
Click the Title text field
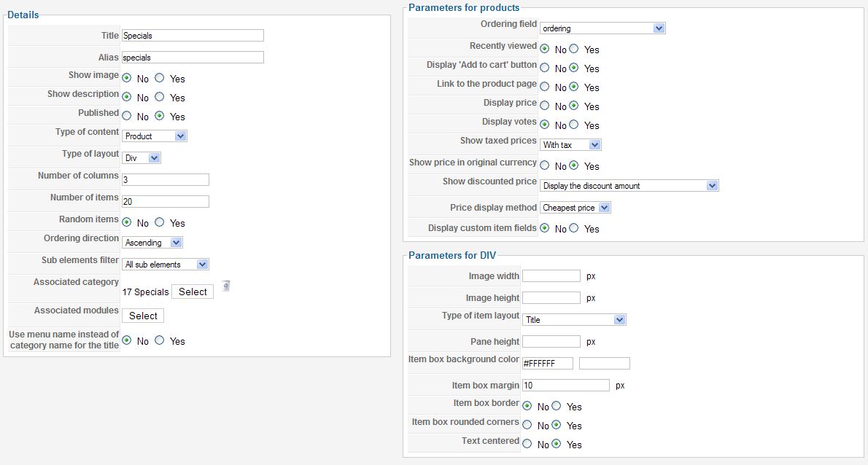click(x=193, y=35)
